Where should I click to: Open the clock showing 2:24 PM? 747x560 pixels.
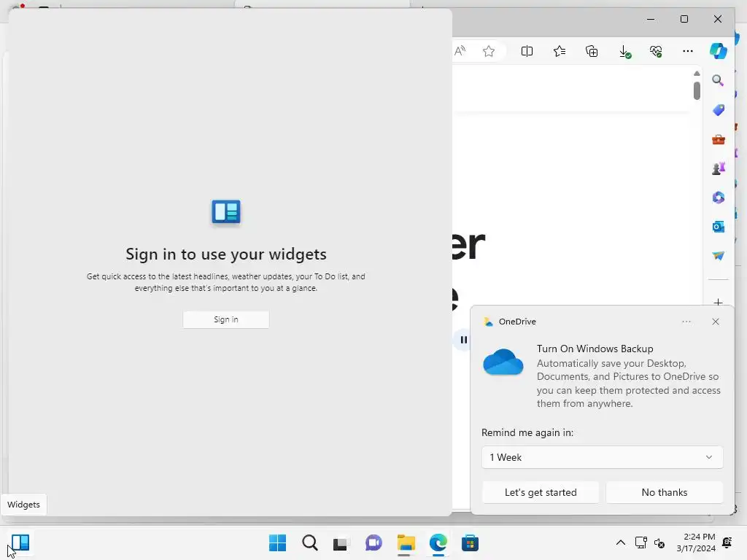coord(696,542)
